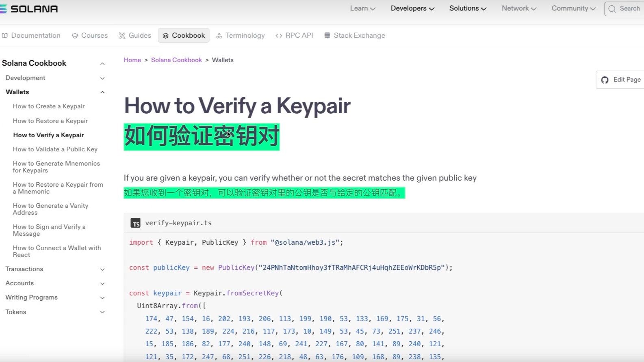Open the Solutions dropdown menu
Image resolution: width=644 pixels, height=362 pixels.
[468, 9]
